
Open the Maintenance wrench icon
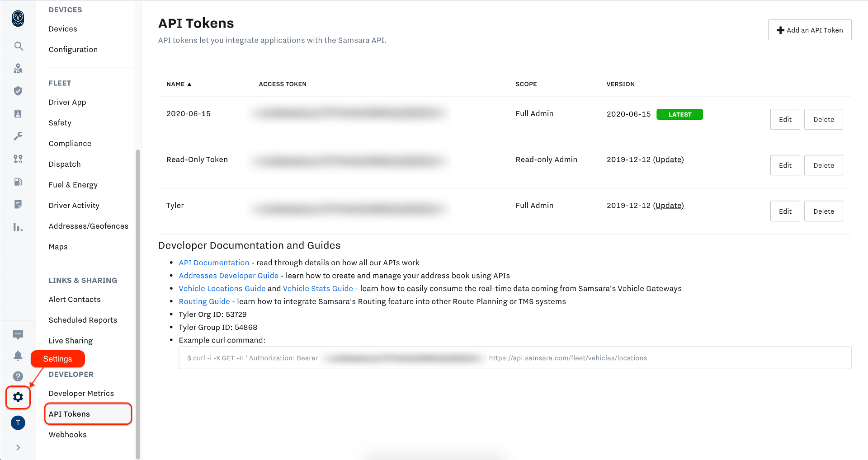click(x=18, y=136)
